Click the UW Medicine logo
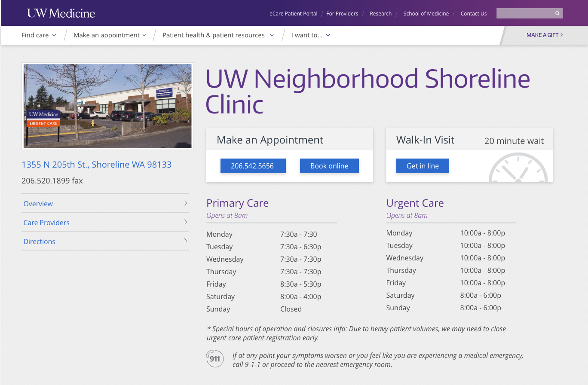The height and width of the screenshot is (385, 588). (x=61, y=13)
